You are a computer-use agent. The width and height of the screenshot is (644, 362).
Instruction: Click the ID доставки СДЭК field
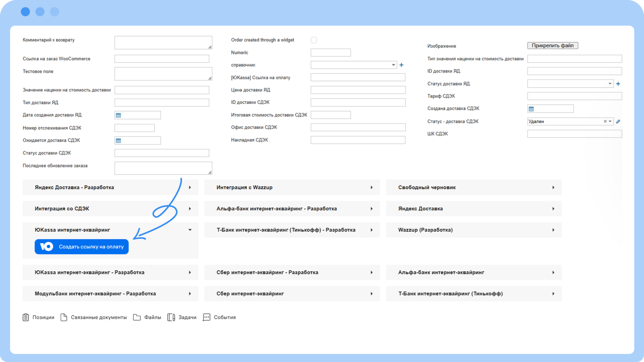click(x=358, y=102)
